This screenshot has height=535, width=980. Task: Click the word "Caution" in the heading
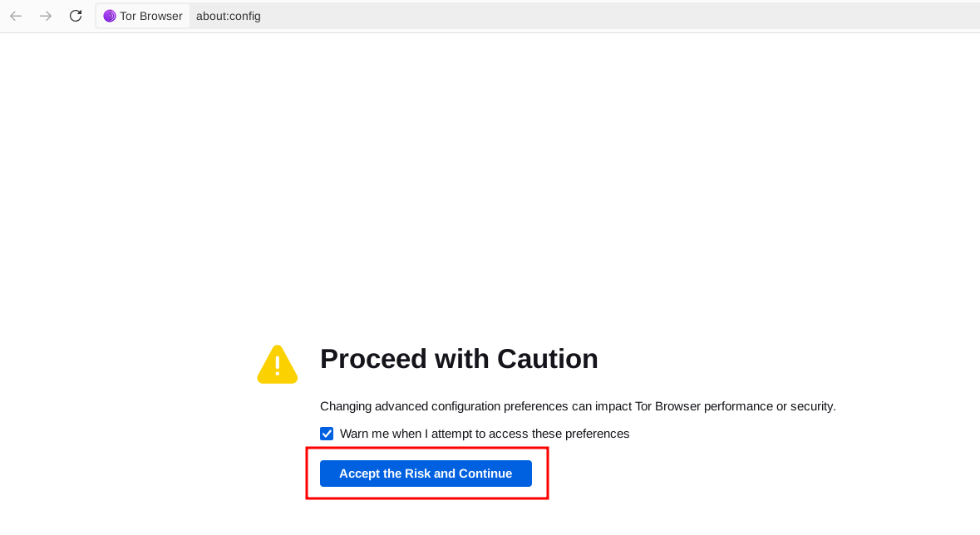[x=547, y=359]
